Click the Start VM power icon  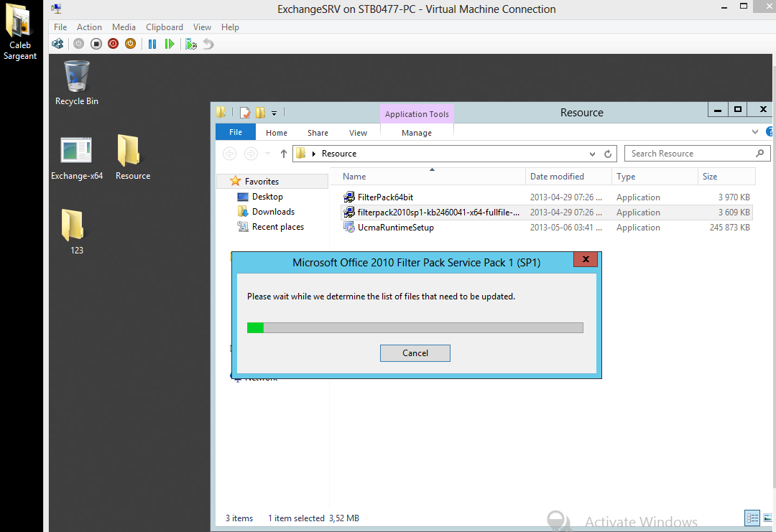click(x=79, y=44)
